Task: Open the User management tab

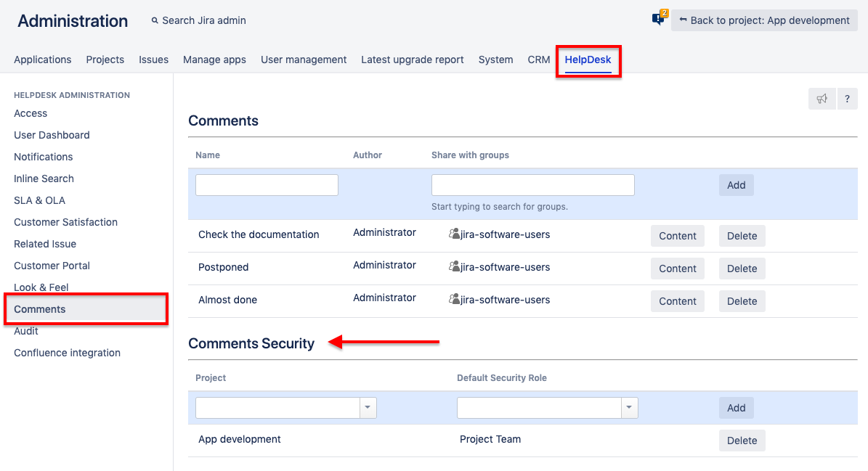Action: (x=304, y=60)
